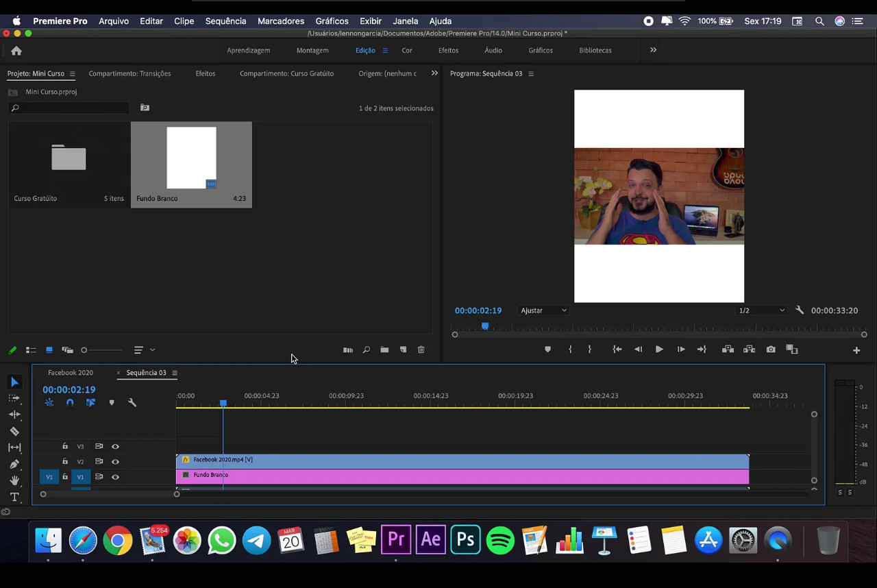The image size is (877, 588).
Task: Step back one frame
Action: click(638, 350)
